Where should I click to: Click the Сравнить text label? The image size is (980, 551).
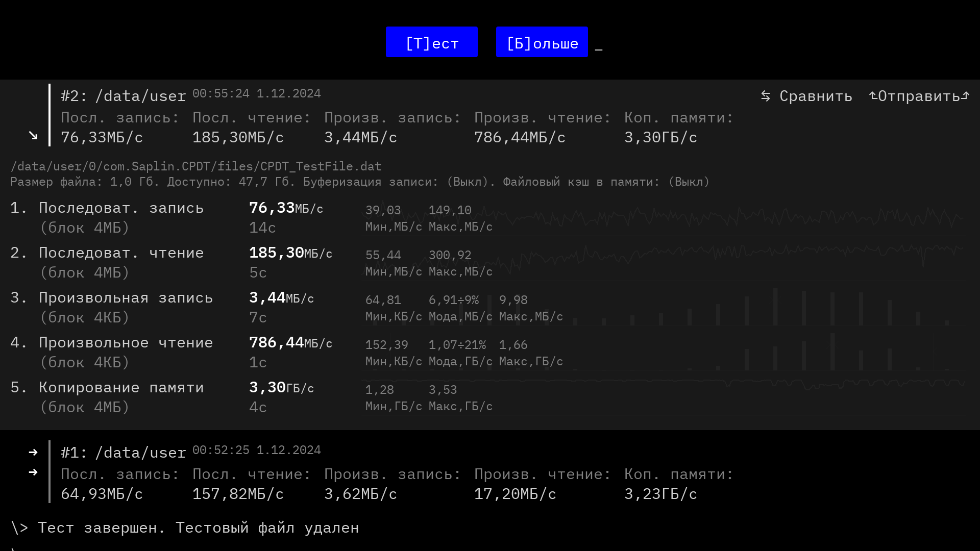(x=816, y=96)
